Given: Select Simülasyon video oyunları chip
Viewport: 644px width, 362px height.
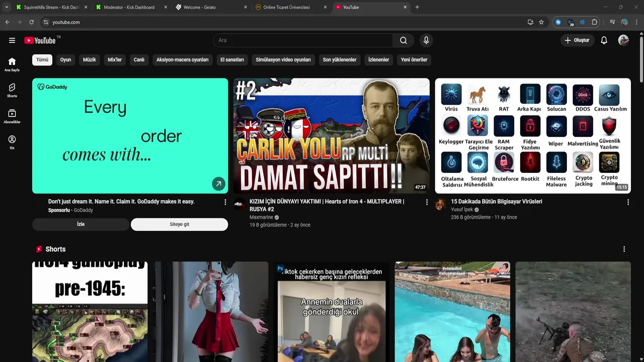Looking at the screenshot, I should [283, 60].
